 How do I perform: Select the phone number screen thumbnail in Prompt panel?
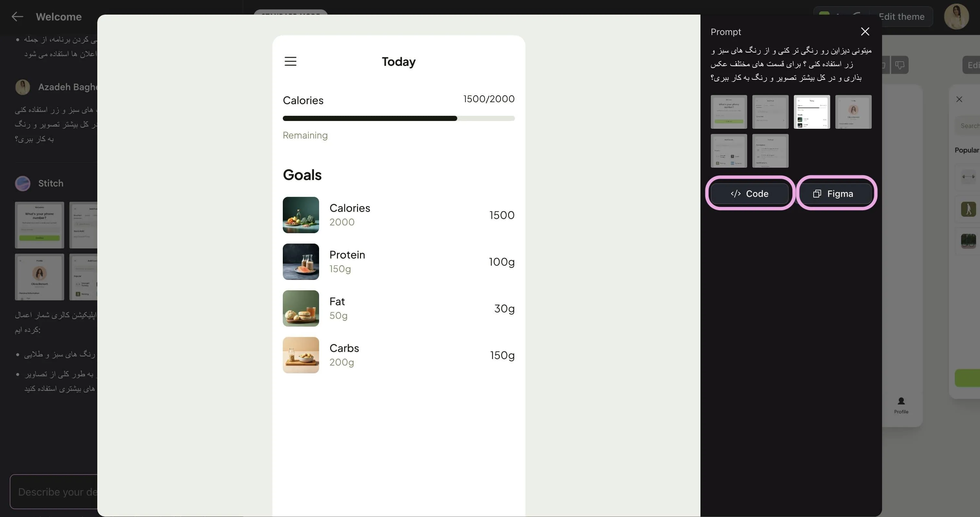point(729,112)
